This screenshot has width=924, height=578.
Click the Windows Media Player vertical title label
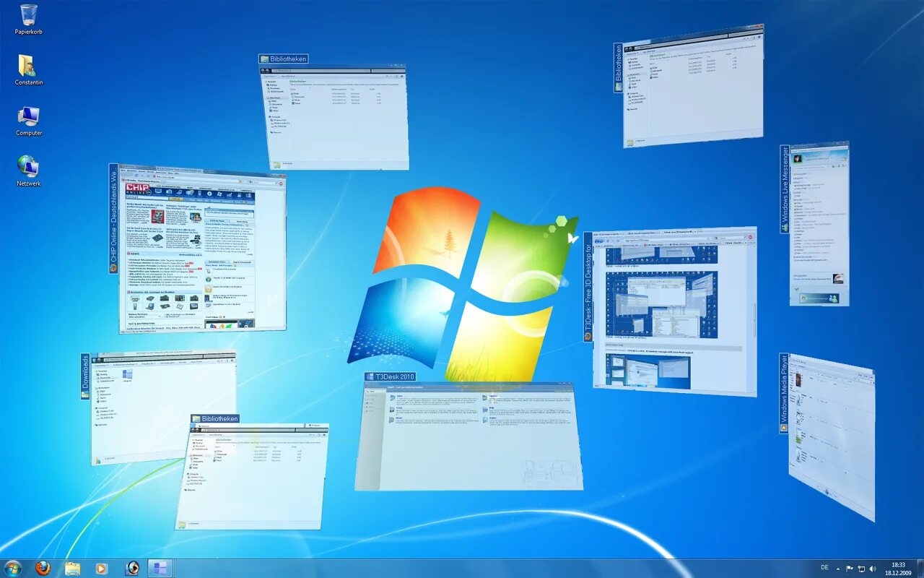coord(784,393)
